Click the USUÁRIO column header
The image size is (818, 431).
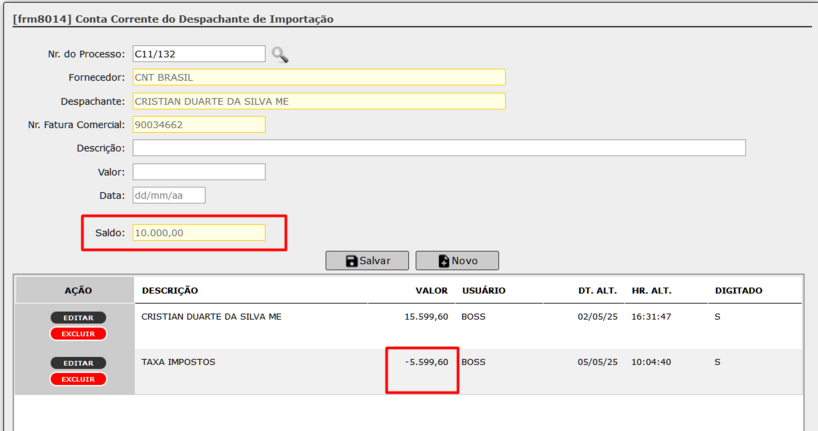[x=484, y=291]
